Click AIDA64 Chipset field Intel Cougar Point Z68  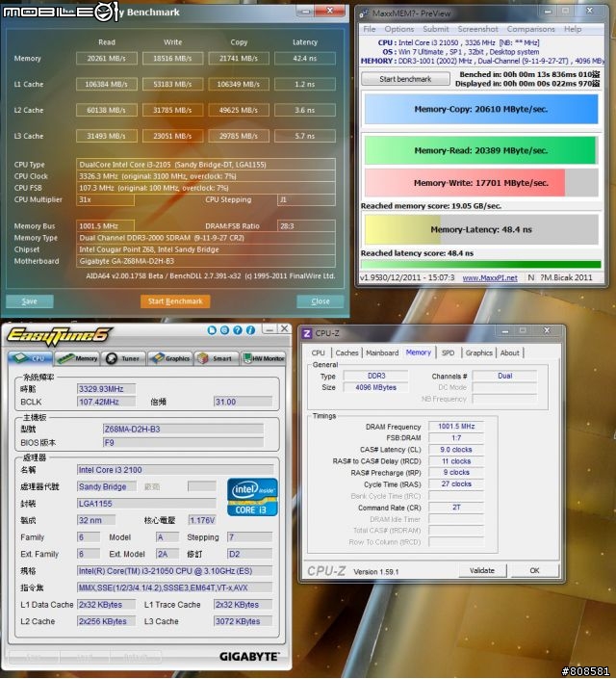pyautogui.click(x=206, y=249)
